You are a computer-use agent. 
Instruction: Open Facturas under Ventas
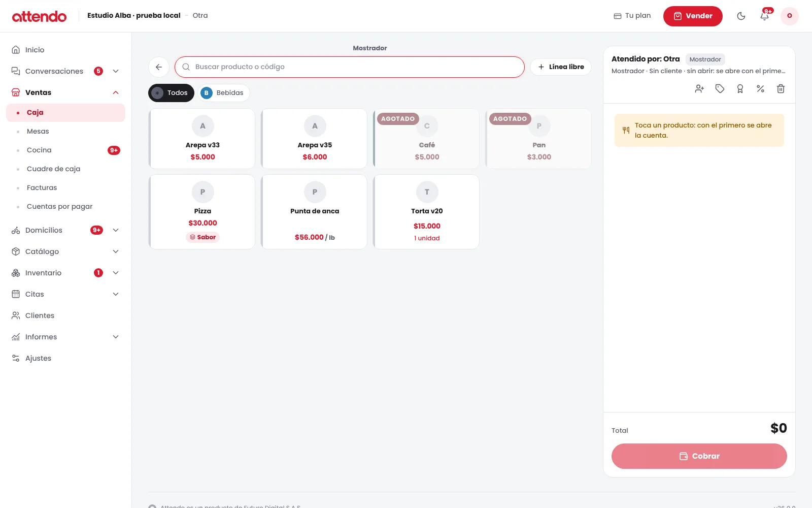[65, 187]
